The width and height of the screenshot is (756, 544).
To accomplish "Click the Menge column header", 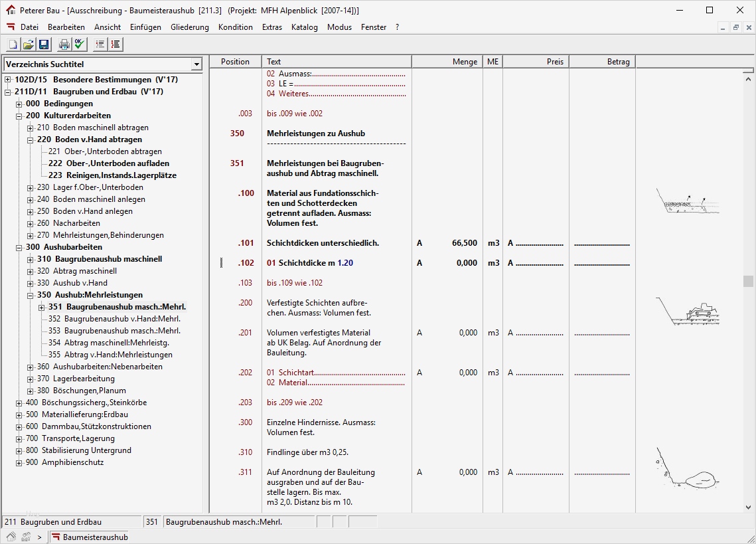I will tap(447, 62).
